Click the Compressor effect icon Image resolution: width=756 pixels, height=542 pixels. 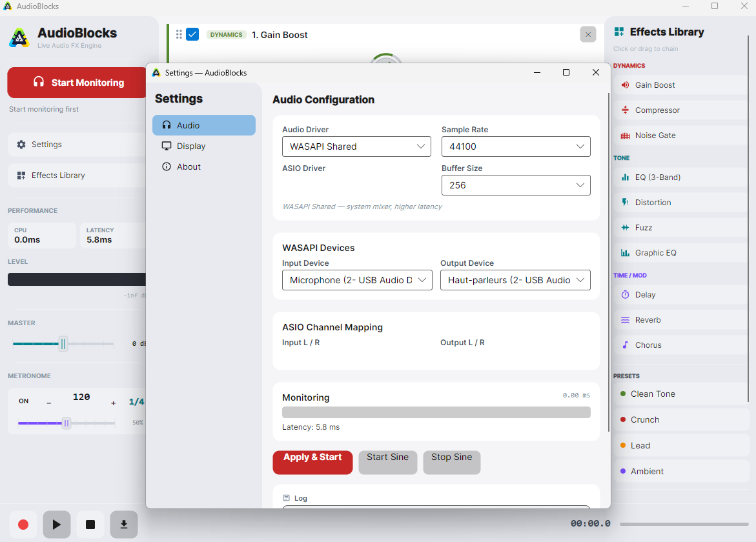point(625,110)
